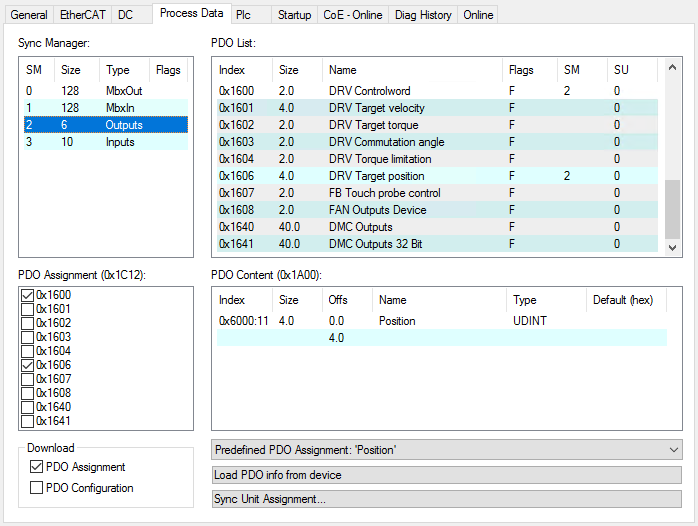Screen dimensions: 698x526
Task: Select PDO DRV Torque limitation row
Action: pyautogui.click(x=438, y=159)
